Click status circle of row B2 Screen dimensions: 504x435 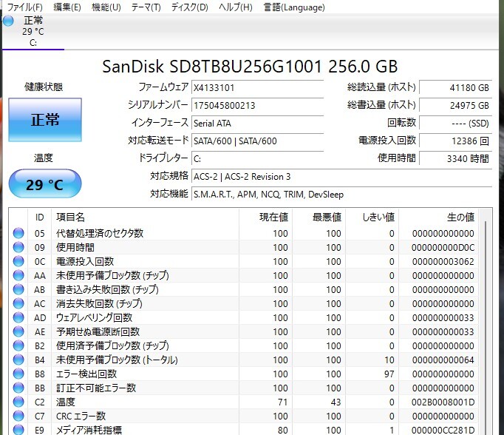[x=18, y=345]
